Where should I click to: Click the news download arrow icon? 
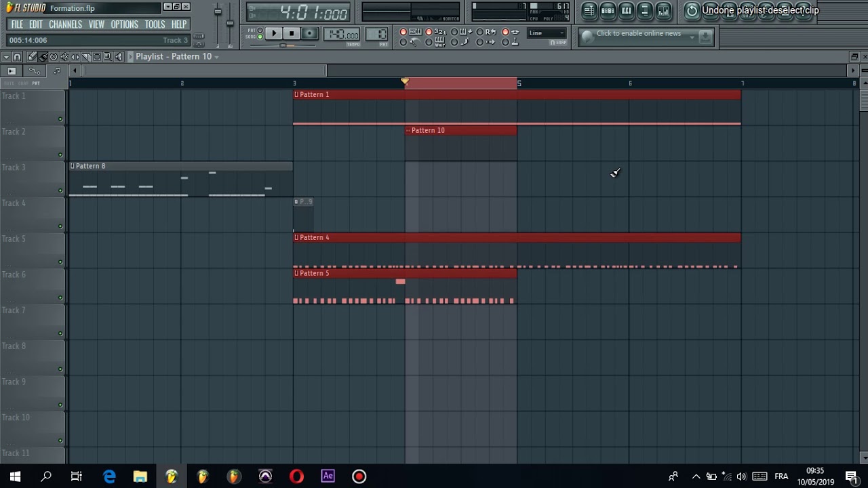click(x=705, y=37)
